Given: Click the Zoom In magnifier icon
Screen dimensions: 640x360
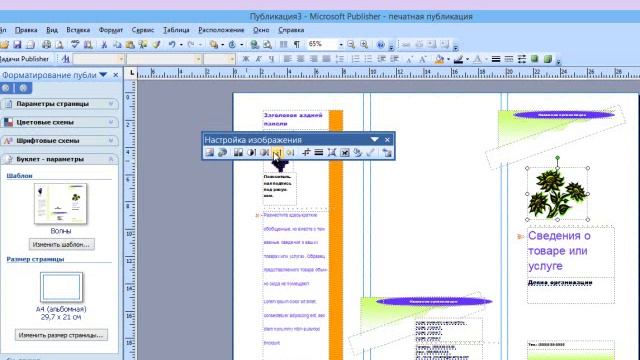Looking at the screenshot, I should 364,44.
